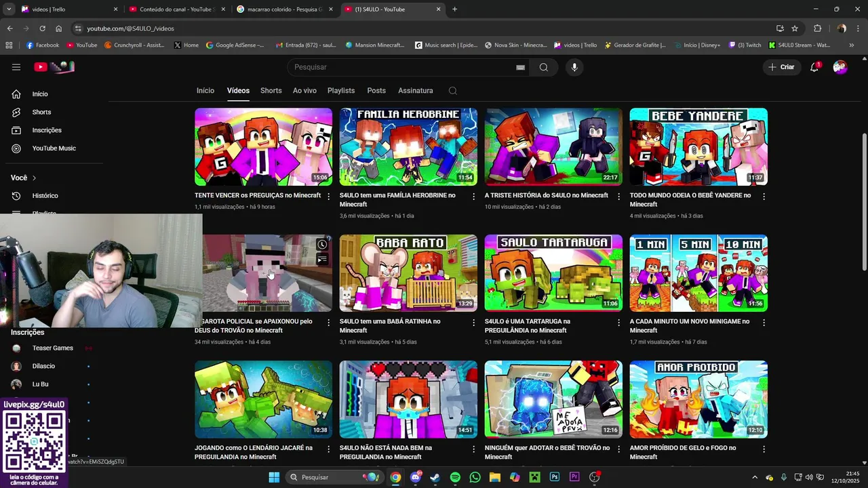Open the Posts channel tab
Image resolution: width=868 pixels, height=488 pixels.
point(376,91)
